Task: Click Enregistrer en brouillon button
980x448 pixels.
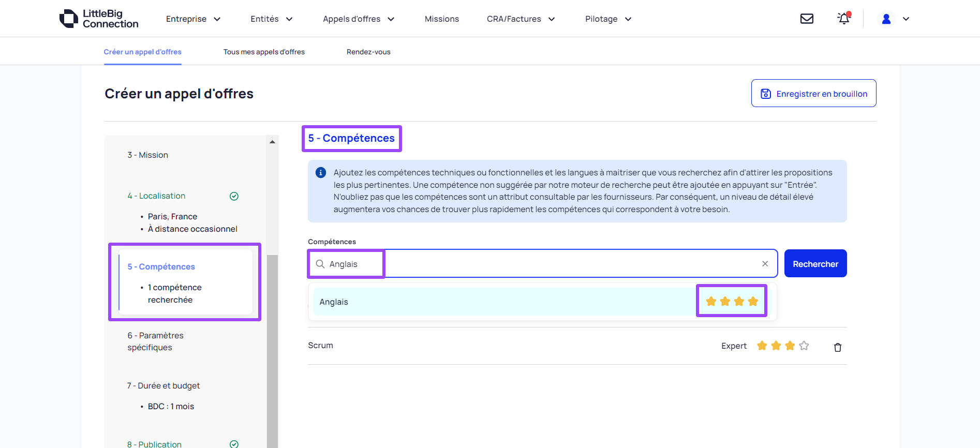Action: (813, 94)
